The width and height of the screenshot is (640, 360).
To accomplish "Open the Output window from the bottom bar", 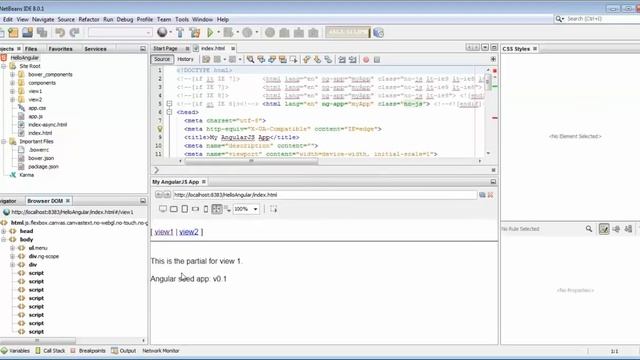I will (124, 351).
